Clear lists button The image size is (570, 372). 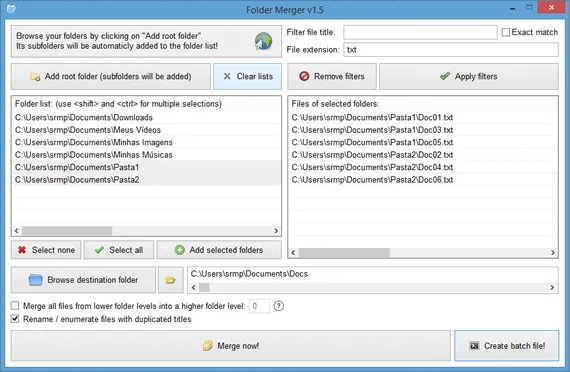click(x=248, y=76)
